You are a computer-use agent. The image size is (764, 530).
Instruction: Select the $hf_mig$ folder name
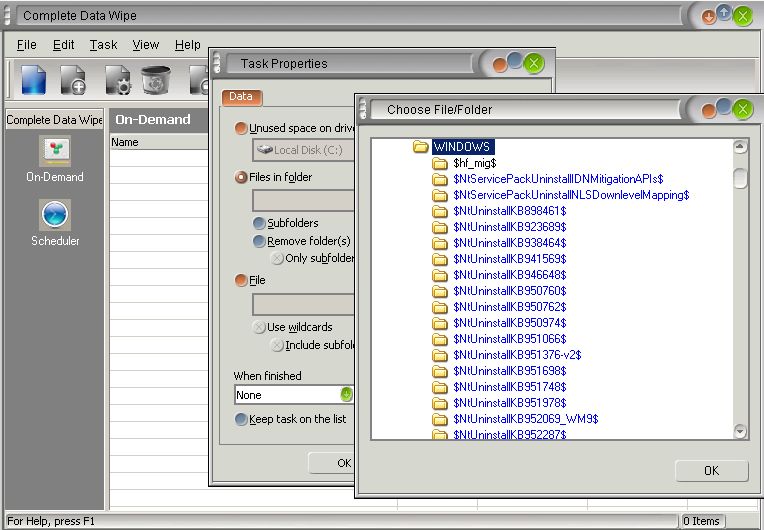pyautogui.click(x=475, y=163)
